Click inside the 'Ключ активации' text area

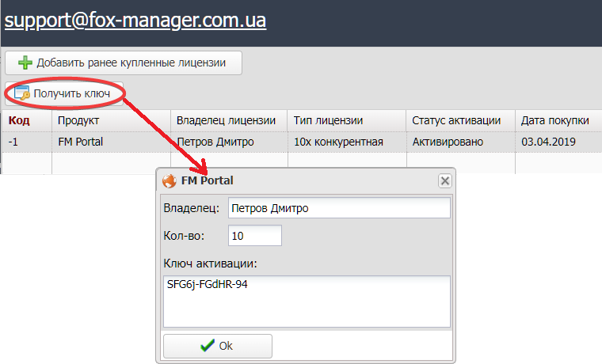pos(307,301)
